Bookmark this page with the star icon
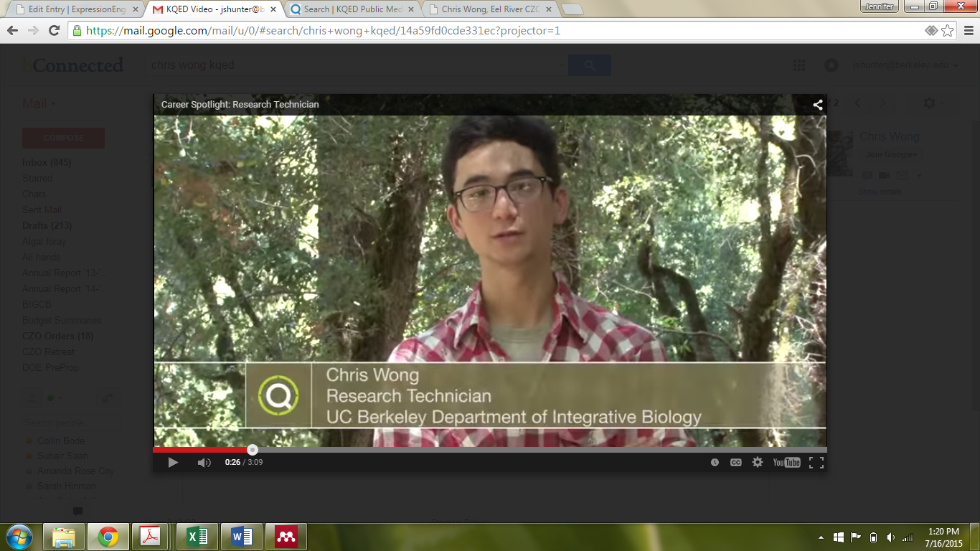 (947, 31)
